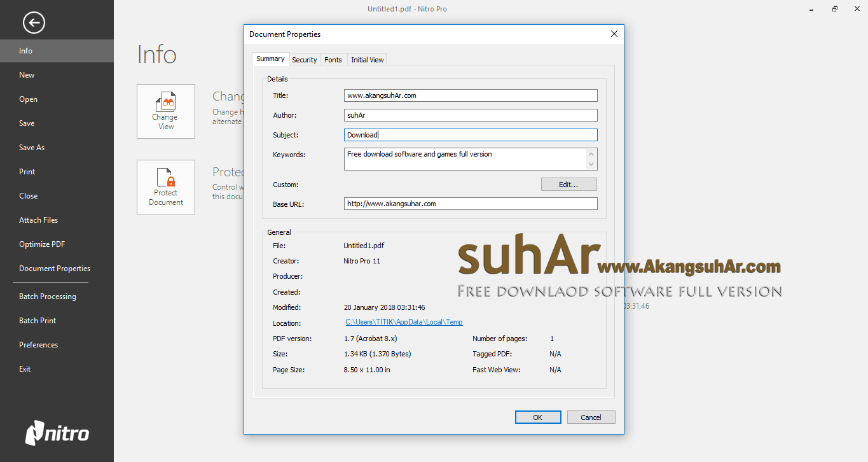Open Batch Print in the sidebar
The width and height of the screenshot is (868, 462).
coord(57,321)
